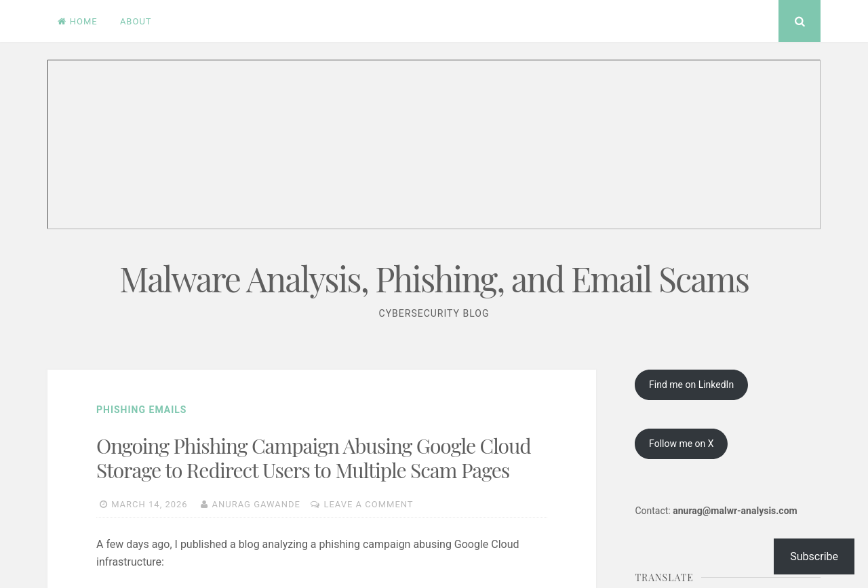Click the anurag@malwr-analysis.com contact email
The width and height of the screenshot is (868, 588).
click(x=734, y=511)
